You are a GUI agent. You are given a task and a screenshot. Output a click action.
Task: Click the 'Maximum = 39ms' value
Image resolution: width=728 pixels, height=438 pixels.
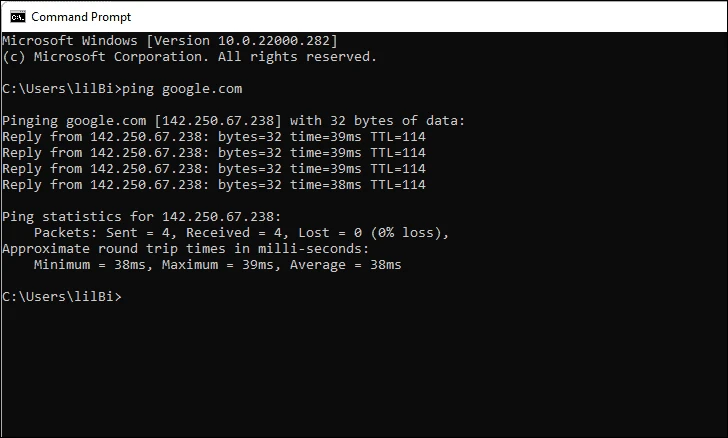coord(218,265)
